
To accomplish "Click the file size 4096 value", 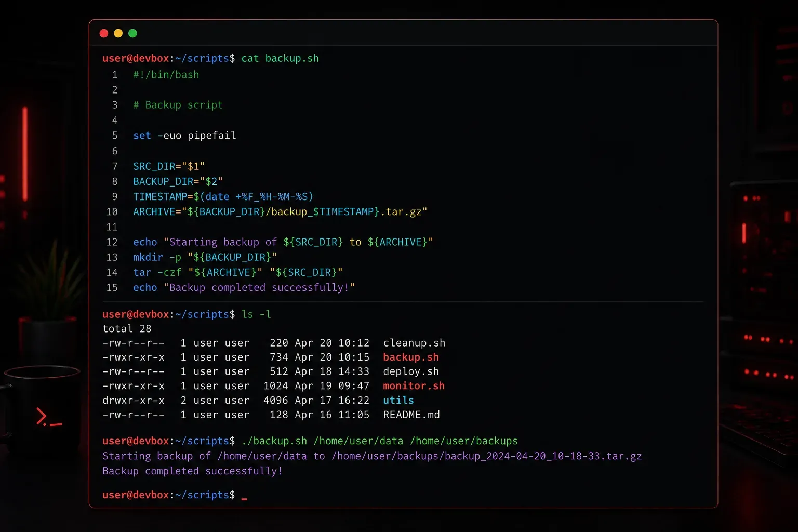I will 276,401.
